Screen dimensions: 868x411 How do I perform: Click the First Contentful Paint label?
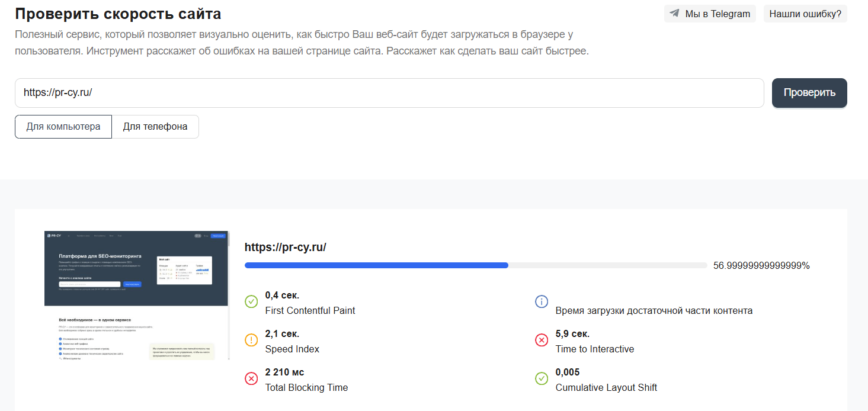click(310, 310)
